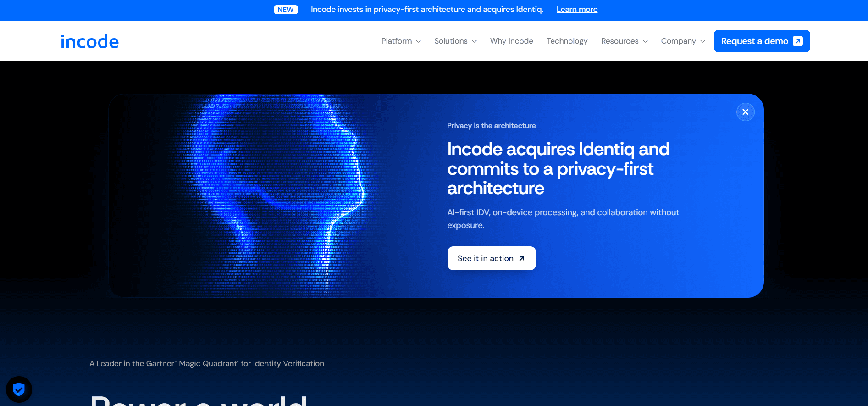Click the Gartner Magic Quadrant leader text
868x406 pixels.
point(207,363)
